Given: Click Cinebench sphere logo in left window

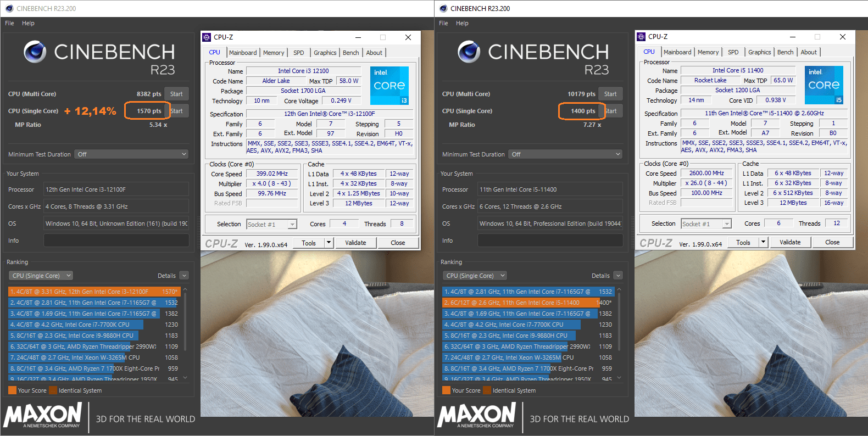Looking at the screenshot, I should coord(35,52).
